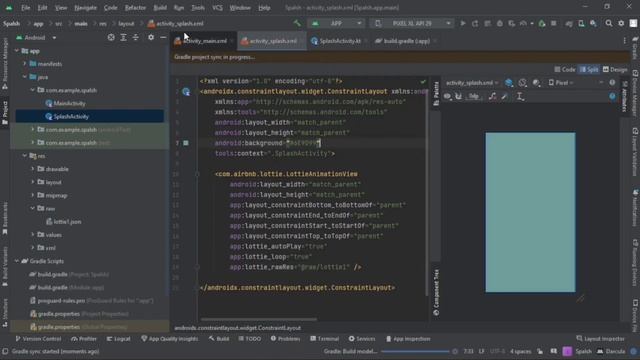Open Pixel device preview dropdown in designer
Image resolution: width=640 pixels, height=360 pixels.
coord(561,83)
